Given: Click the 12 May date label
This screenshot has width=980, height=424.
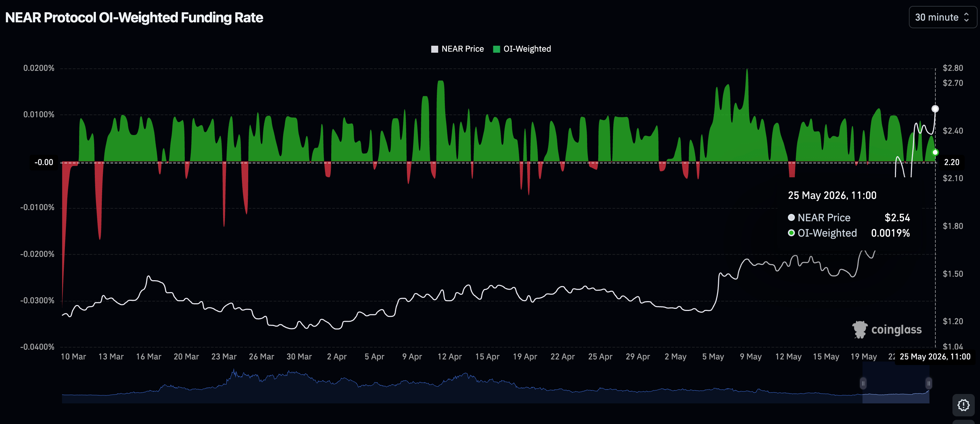Looking at the screenshot, I should click(x=788, y=357).
